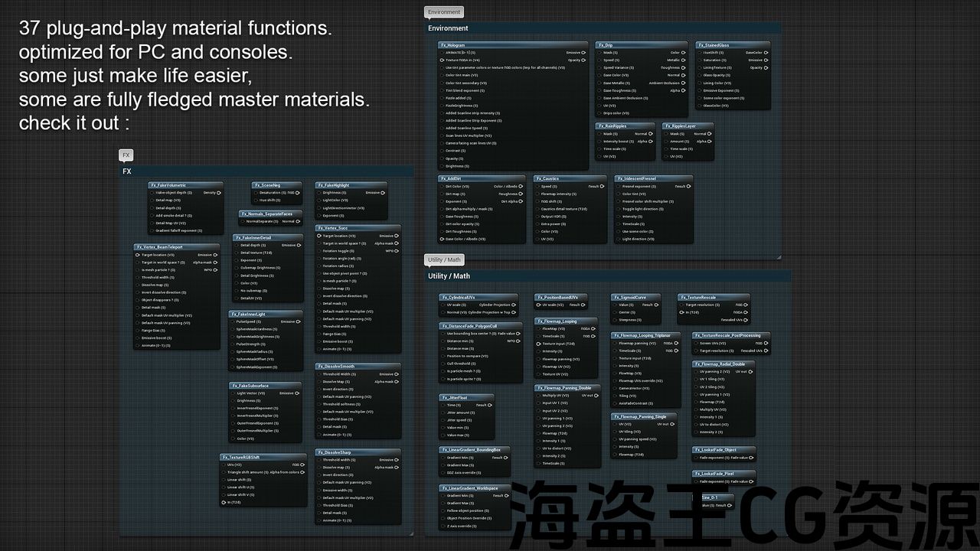Click UV out pin on Fx_Flowmap_Panning_Single node
The height and width of the screenshot is (551, 980).
(672, 424)
